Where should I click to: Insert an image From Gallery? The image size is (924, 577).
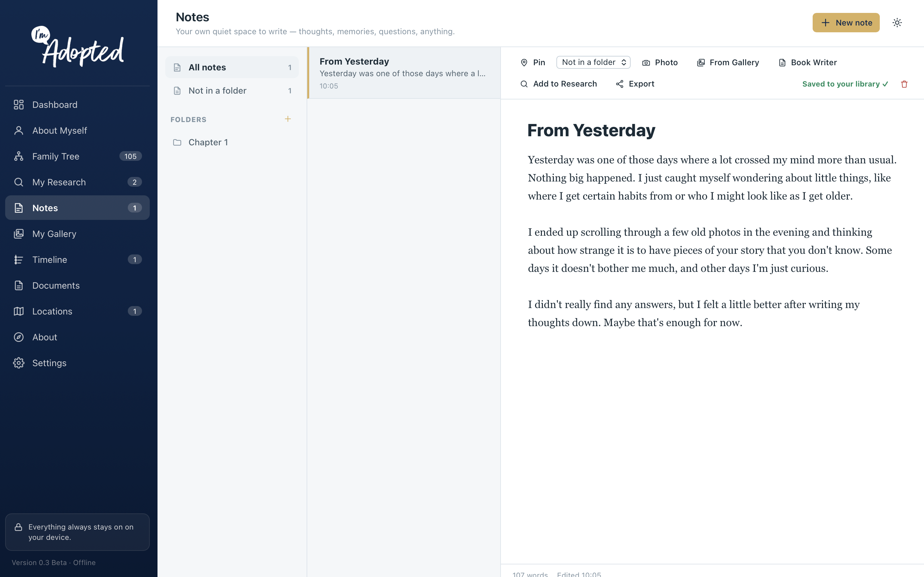pos(727,62)
